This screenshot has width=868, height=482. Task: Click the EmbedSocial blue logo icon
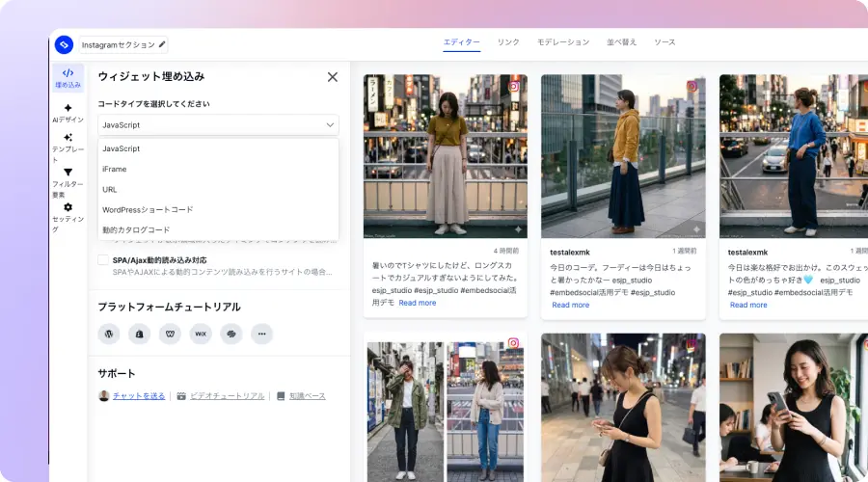pyautogui.click(x=64, y=44)
